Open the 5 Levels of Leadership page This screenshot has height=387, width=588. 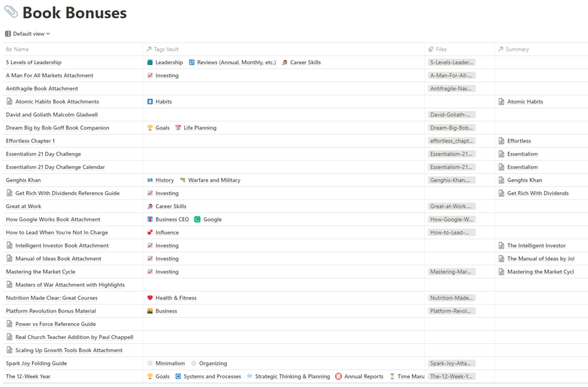tap(34, 62)
